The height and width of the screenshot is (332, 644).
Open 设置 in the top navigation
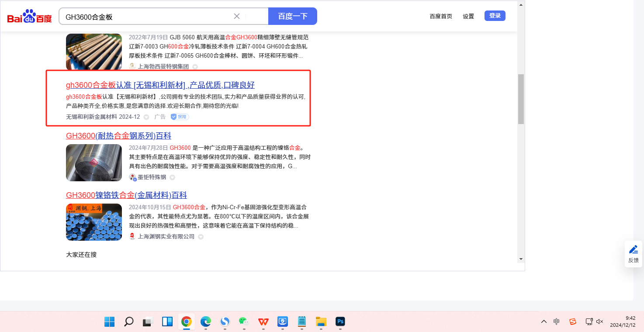coord(468,16)
